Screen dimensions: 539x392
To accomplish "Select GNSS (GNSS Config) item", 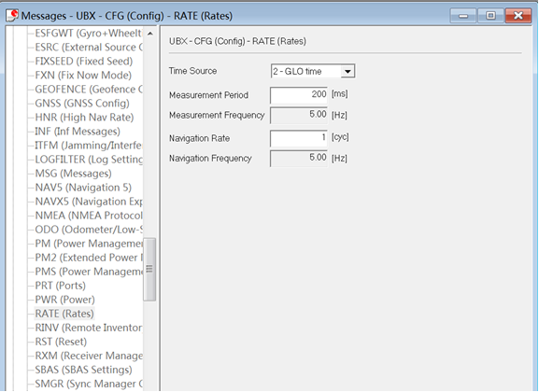I will click(x=82, y=104).
